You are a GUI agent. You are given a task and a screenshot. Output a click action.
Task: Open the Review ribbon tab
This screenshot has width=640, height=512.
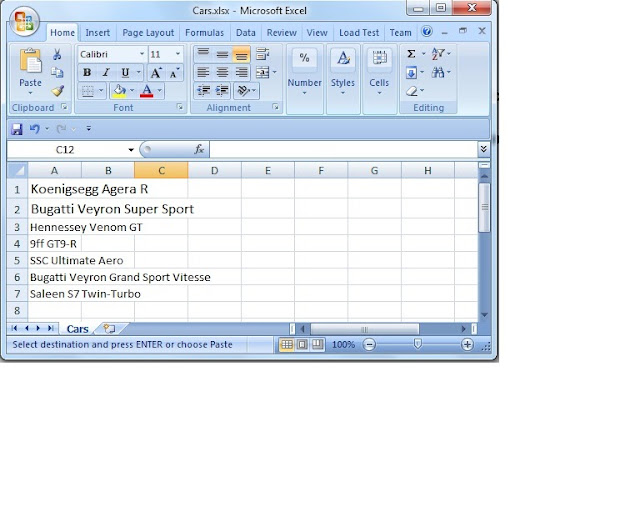click(282, 33)
